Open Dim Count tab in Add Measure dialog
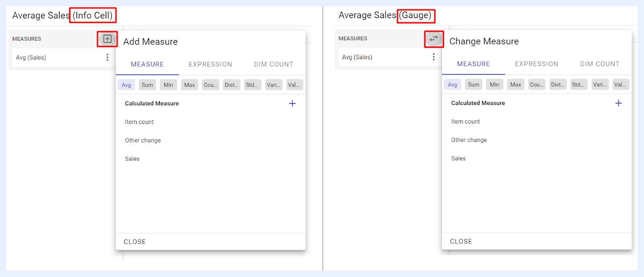Screen dimensions: 644x277 tap(273, 64)
